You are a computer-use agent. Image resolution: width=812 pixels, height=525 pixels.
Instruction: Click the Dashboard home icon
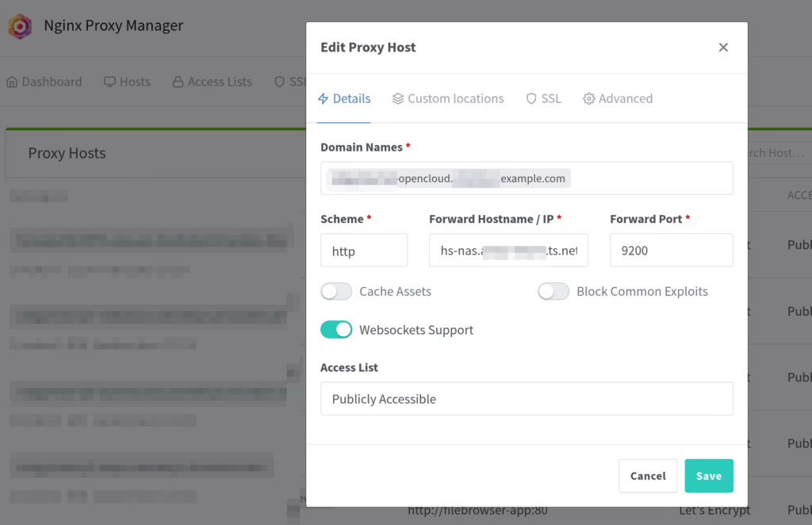(x=12, y=82)
